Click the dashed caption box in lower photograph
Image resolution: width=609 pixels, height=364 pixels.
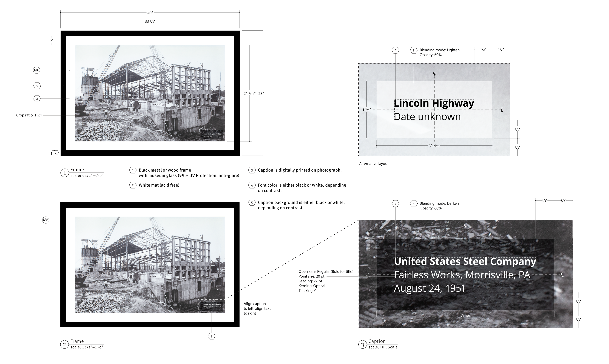(x=211, y=306)
